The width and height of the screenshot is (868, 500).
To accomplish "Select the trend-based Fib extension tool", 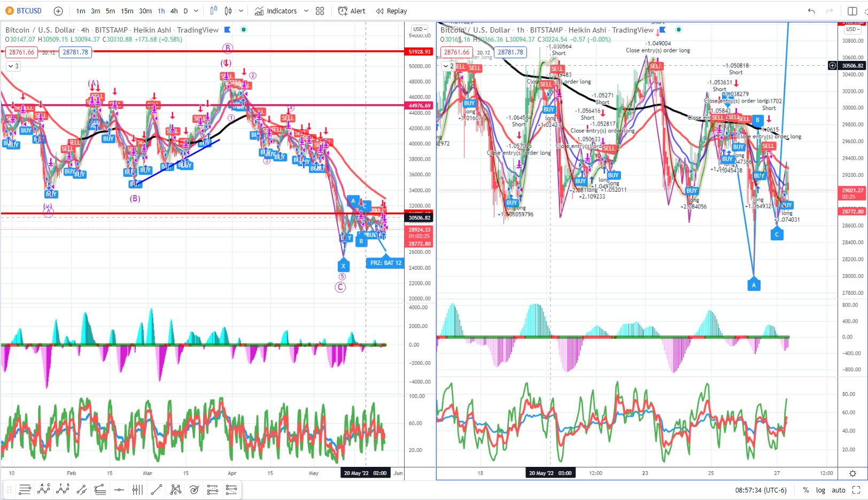I will point(231,489).
